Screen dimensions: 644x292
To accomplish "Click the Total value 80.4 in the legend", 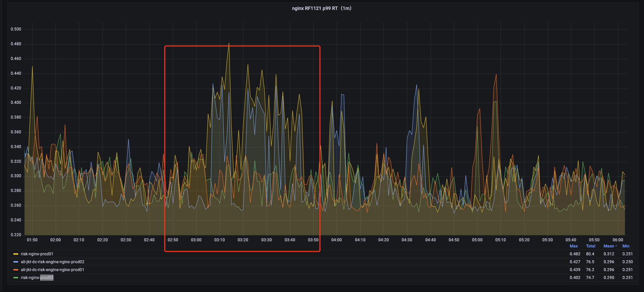I will [x=590, y=254].
